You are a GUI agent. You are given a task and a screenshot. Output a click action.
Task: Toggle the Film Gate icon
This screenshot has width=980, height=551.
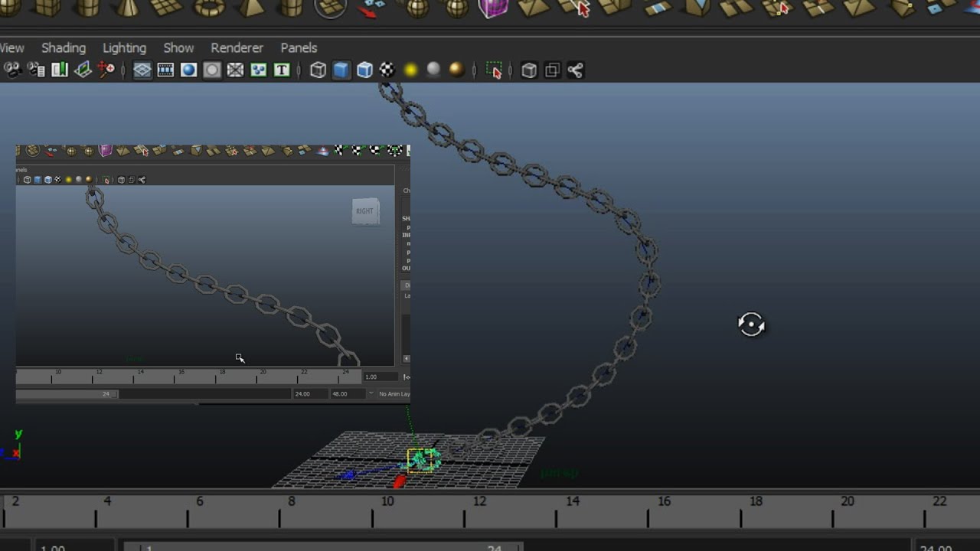[x=165, y=70]
